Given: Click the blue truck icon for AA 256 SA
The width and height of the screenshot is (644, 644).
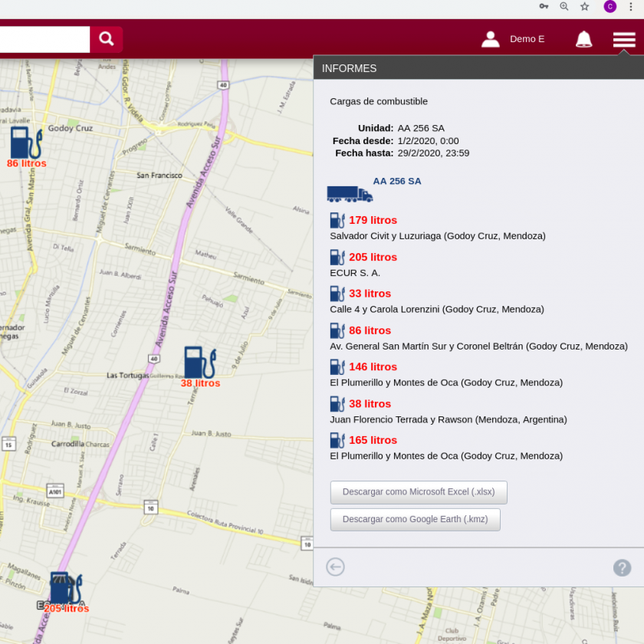Looking at the screenshot, I should pos(350,194).
